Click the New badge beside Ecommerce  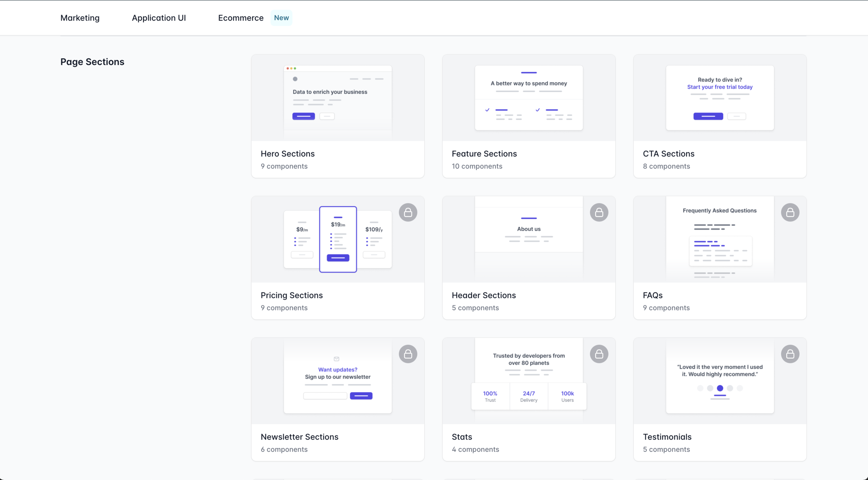click(x=281, y=18)
